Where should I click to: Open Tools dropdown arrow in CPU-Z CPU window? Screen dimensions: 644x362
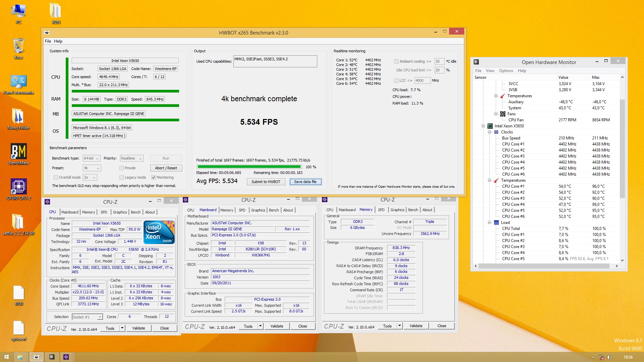pos(122,328)
